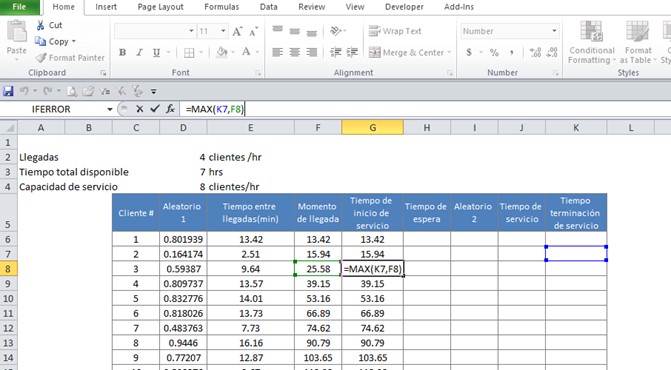This screenshot has height=370, width=671.
Task: Decrease decimal places
Action: pos(552,52)
